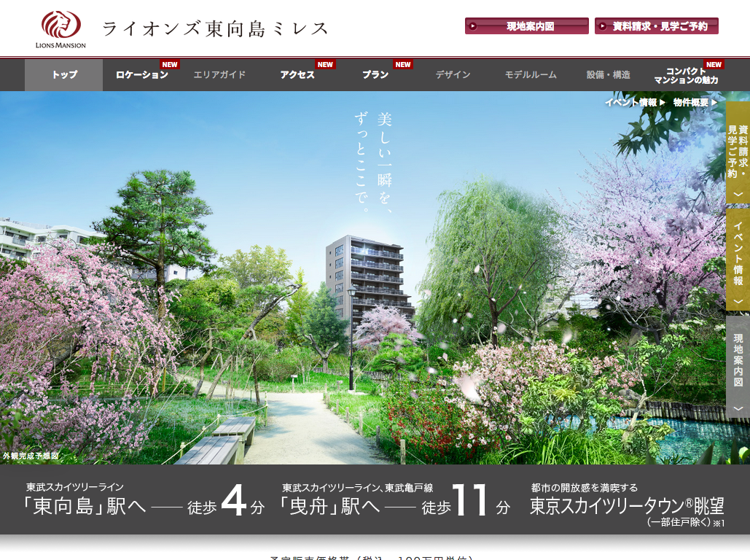
Task: Click the NEW badge above アクセス
Action: 325,64
